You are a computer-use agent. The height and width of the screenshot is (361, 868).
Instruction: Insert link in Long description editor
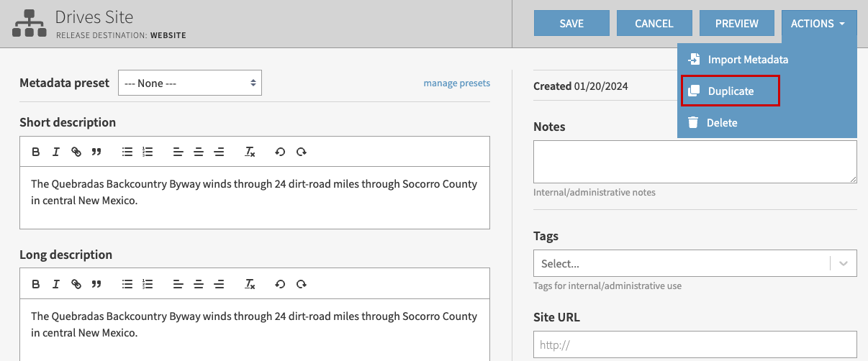click(76, 284)
